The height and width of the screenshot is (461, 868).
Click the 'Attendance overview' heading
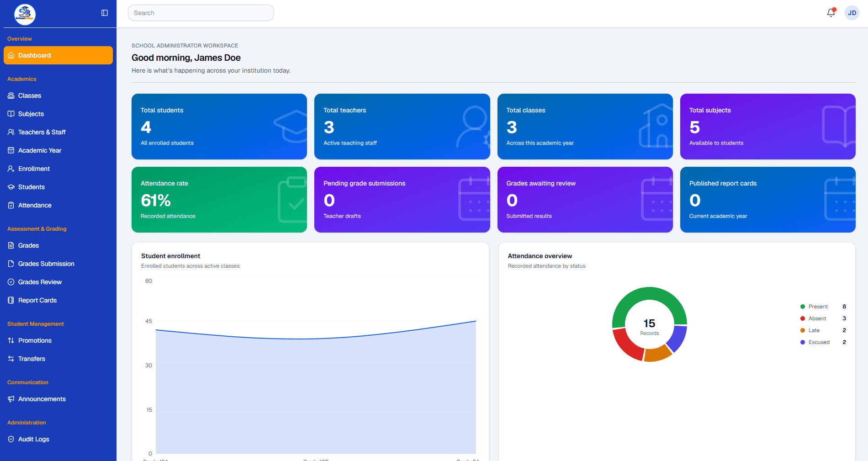coord(540,256)
